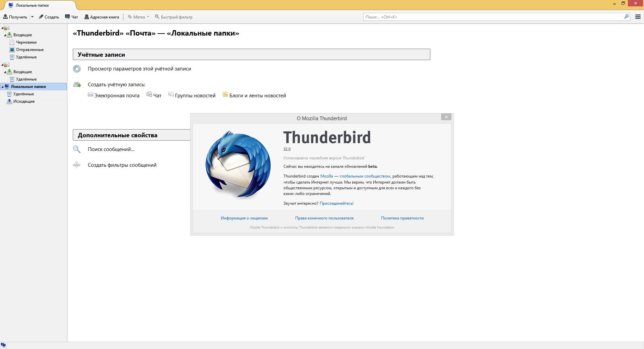Click the Создать compose message button
This screenshot has width=644, height=349.
(x=49, y=17)
